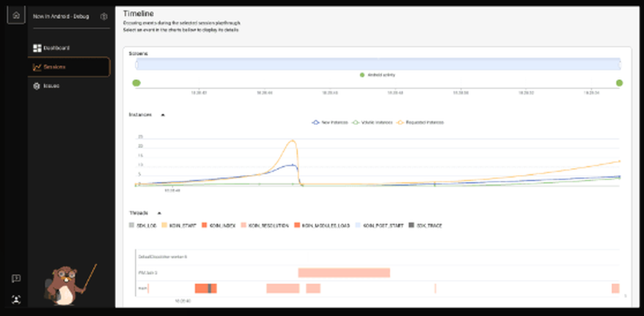Select the last pink block at the end of main thread

pyautogui.click(x=615, y=288)
